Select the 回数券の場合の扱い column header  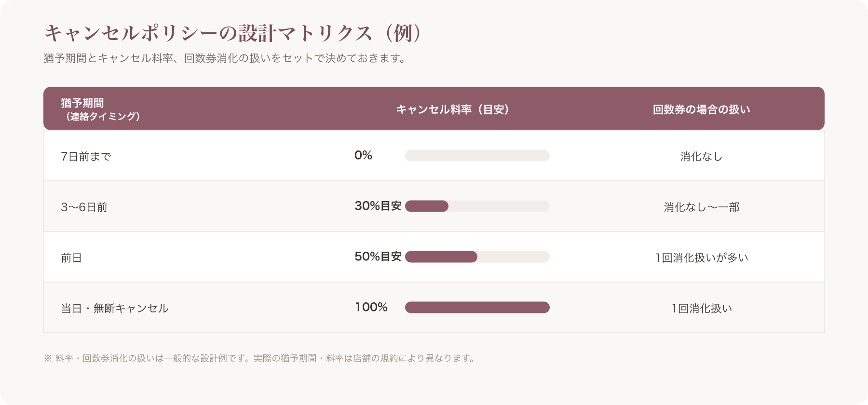[702, 109]
